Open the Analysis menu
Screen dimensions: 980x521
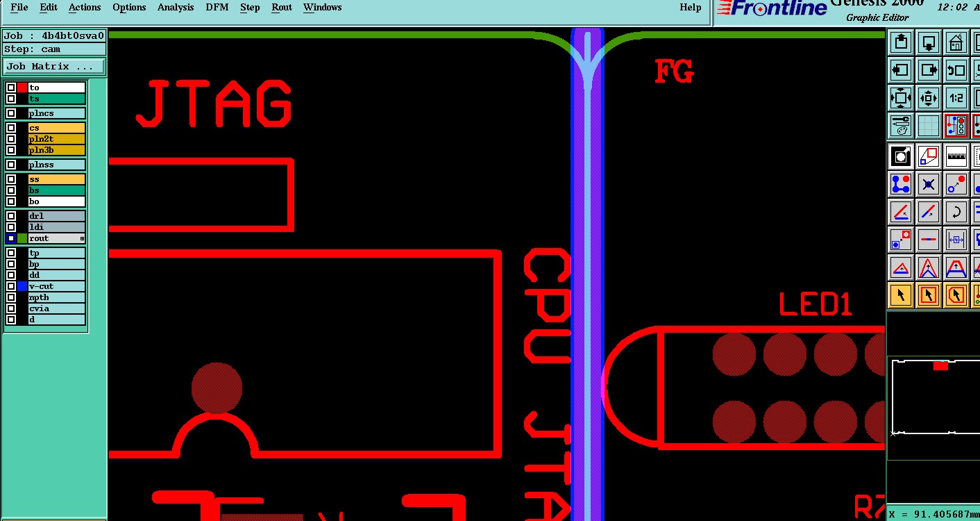176,8
